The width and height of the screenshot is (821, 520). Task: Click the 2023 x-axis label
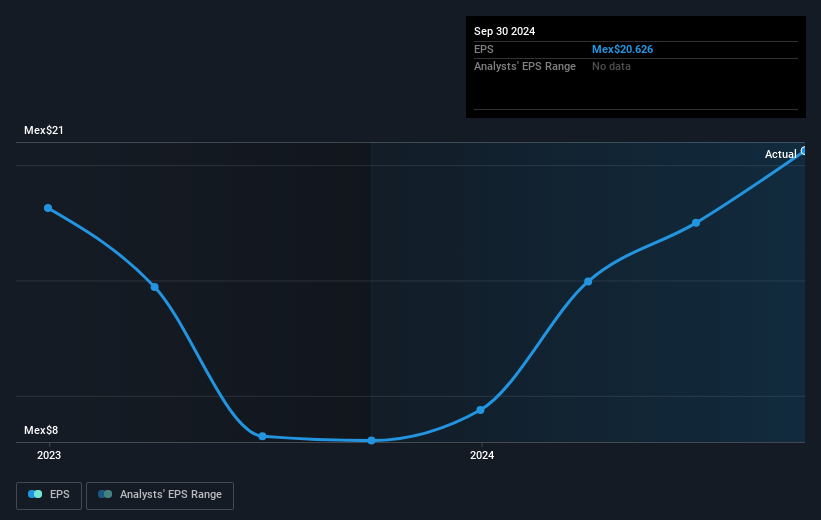click(49, 456)
